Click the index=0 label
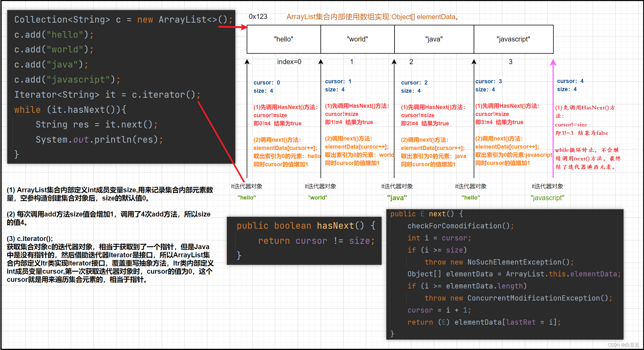The image size is (644, 350). pyautogui.click(x=289, y=62)
